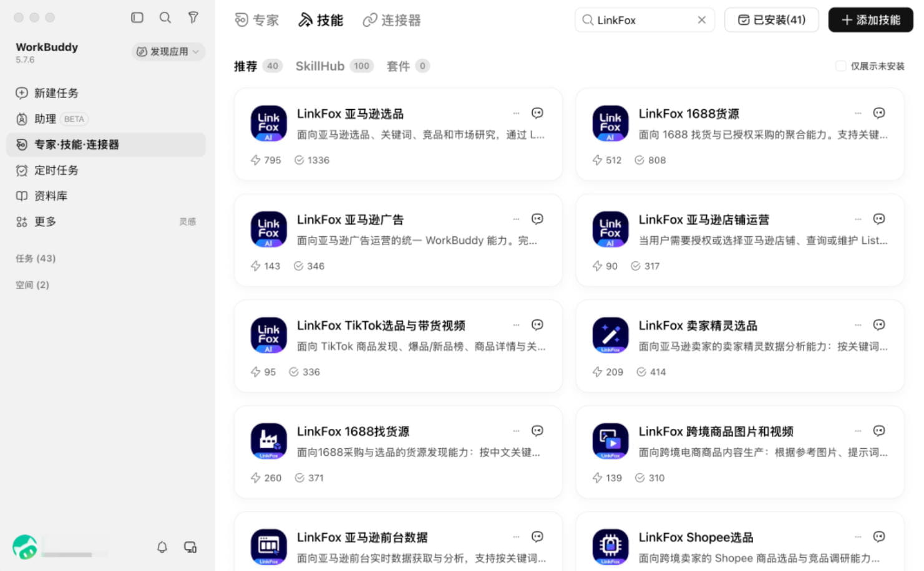Expand the 任务 (43) section
Screen dimensions: 924x571
36,258
